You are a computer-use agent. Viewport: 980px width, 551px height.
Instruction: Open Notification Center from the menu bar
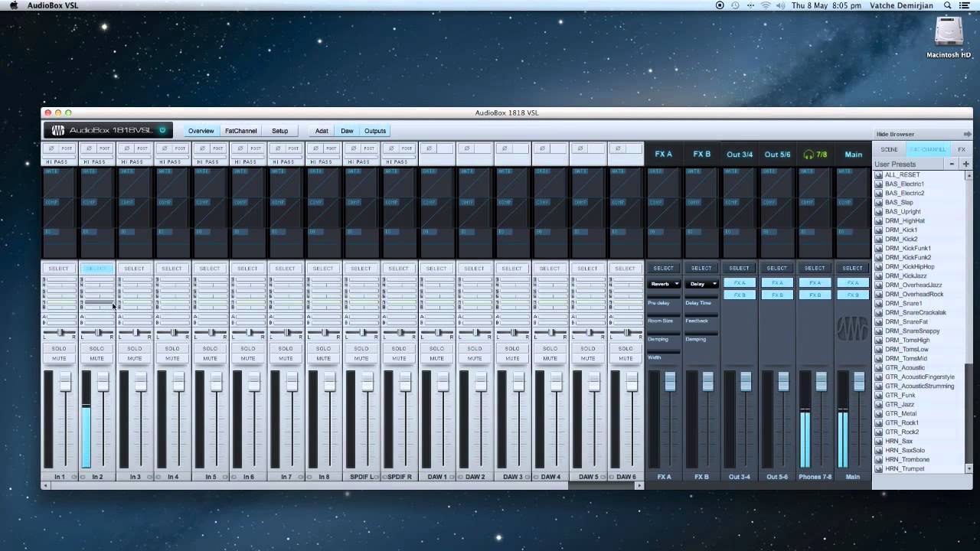point(965,5)
